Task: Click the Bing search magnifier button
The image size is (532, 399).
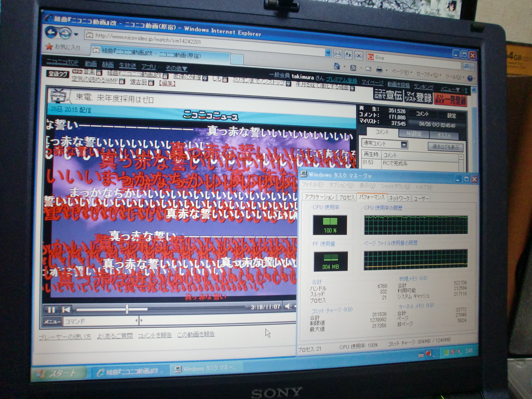Action: (x=466, y=66)
